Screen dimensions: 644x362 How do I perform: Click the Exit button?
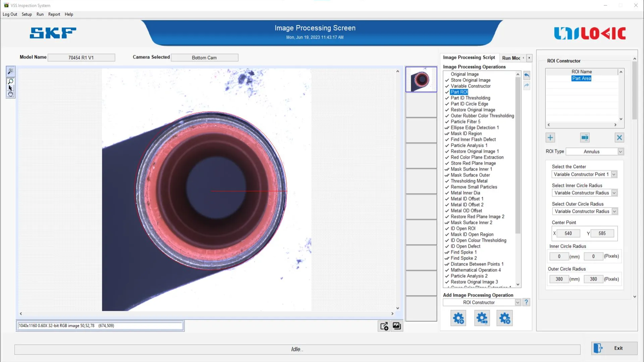click(614, 348)
